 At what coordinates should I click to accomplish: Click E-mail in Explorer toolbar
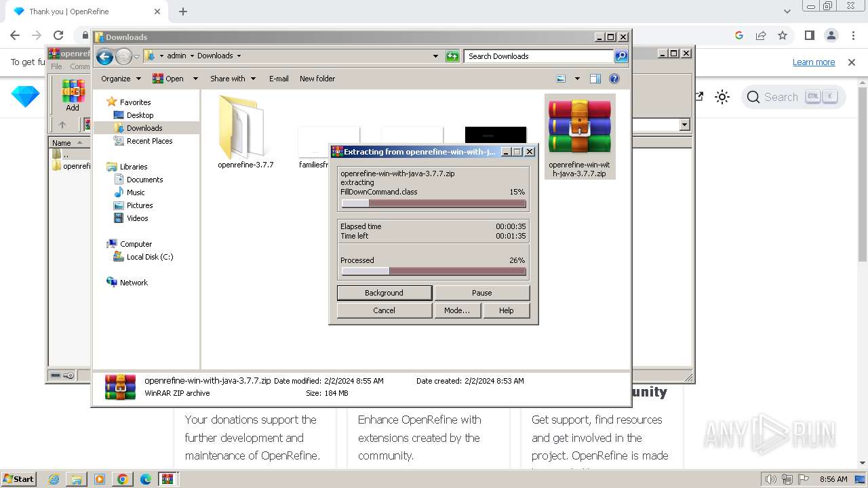[279, 79]
